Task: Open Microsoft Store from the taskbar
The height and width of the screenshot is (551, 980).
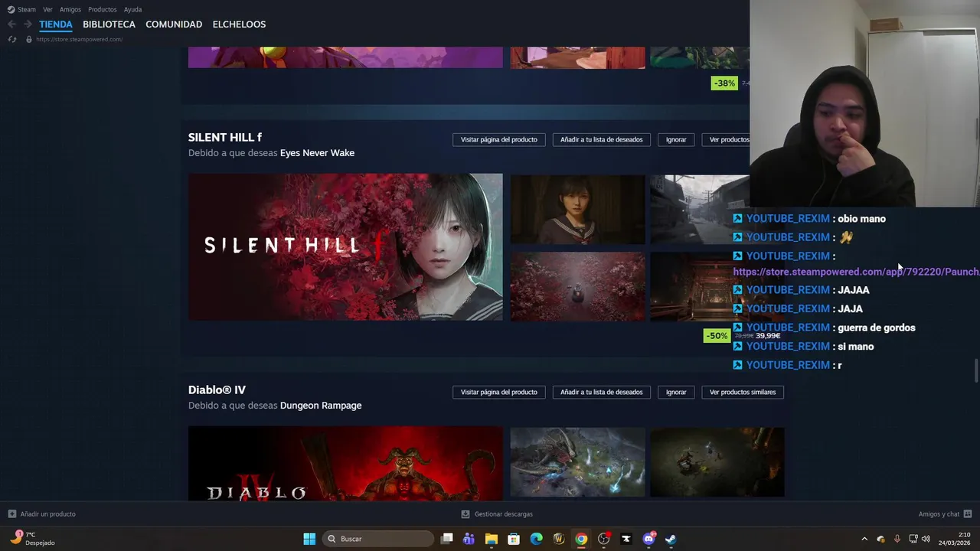Action: (x=514, y=539)
